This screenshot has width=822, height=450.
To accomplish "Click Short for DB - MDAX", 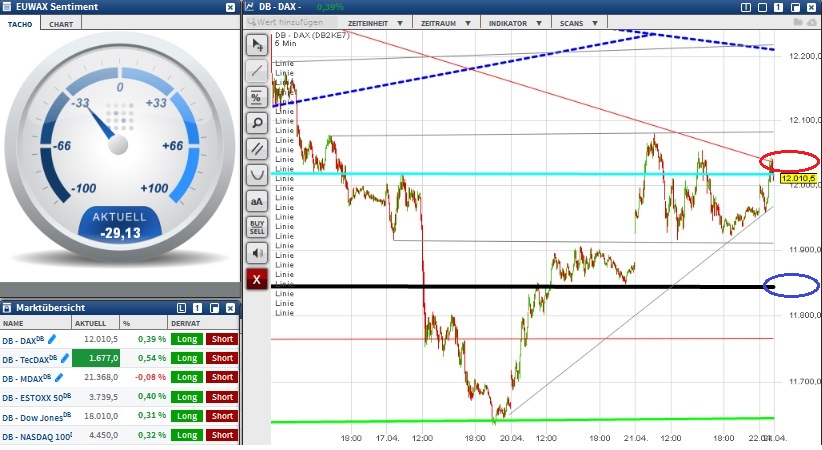I will 222,377.
